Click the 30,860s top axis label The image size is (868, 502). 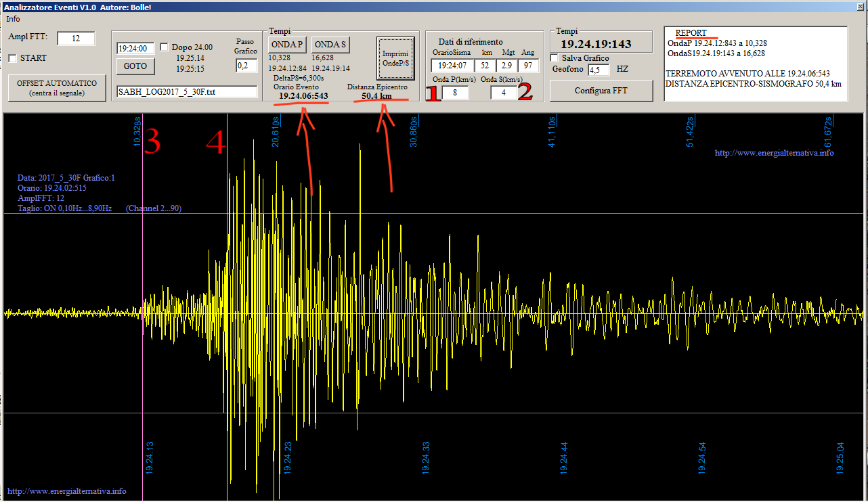click(414, 131)
